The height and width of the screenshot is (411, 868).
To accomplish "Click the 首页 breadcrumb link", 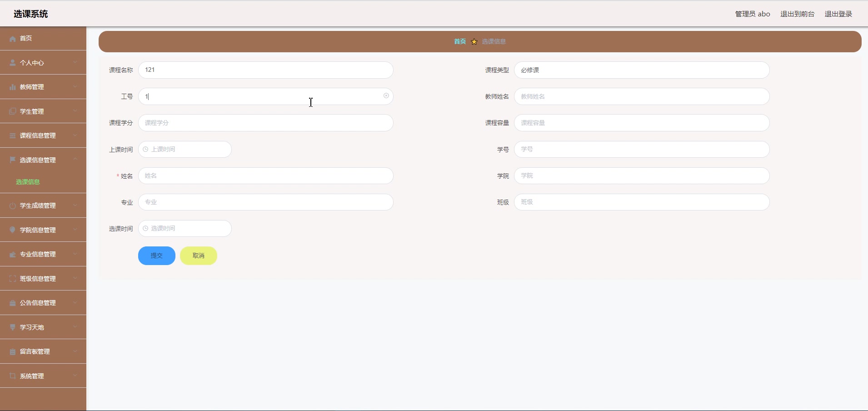I will (x=459, y=41).
